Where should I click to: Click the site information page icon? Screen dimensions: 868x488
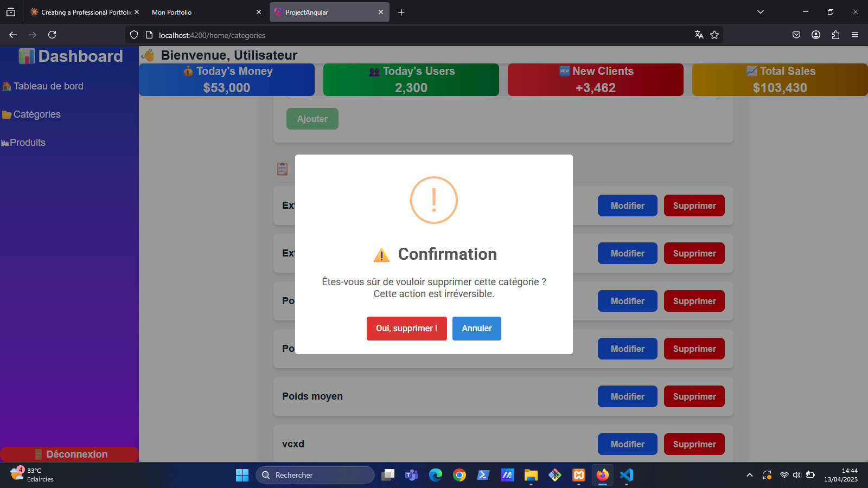[149, 35]
